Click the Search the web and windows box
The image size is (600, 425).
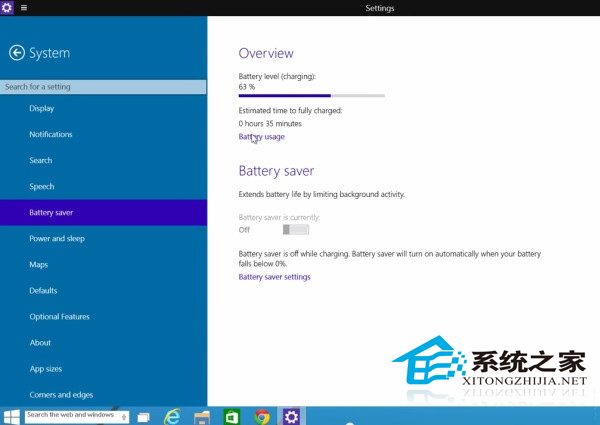(x=70, y=415)
